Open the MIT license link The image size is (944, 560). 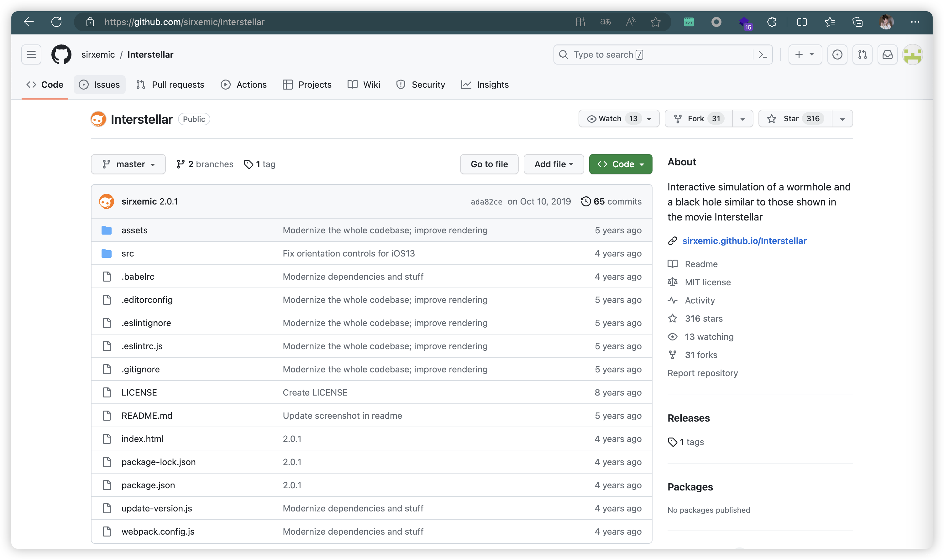point(707,282)
